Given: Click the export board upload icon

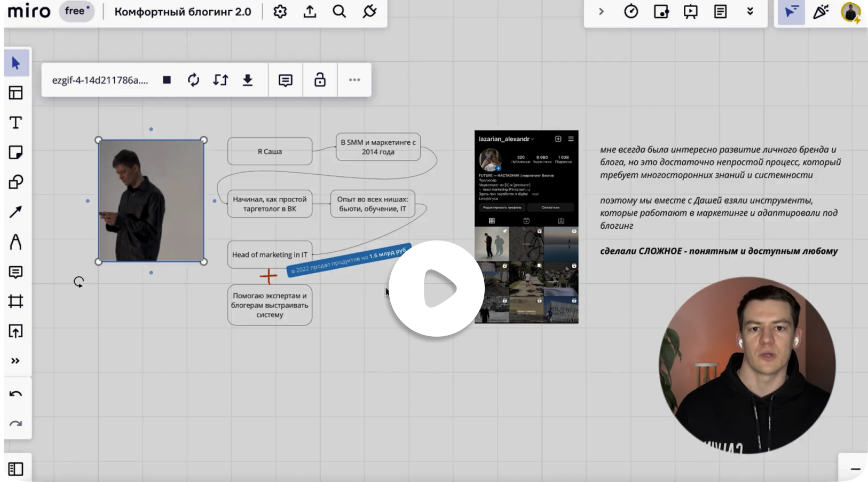Looking at the screenshot, I should 310,12.
